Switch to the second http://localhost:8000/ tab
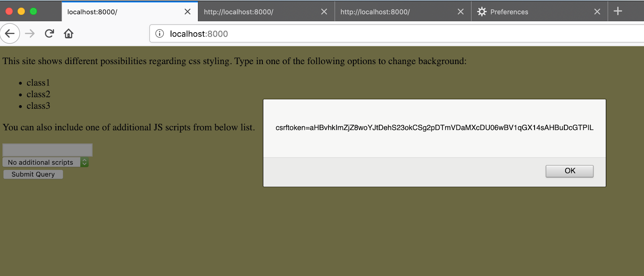644x276 pixels. click(266, 12)
